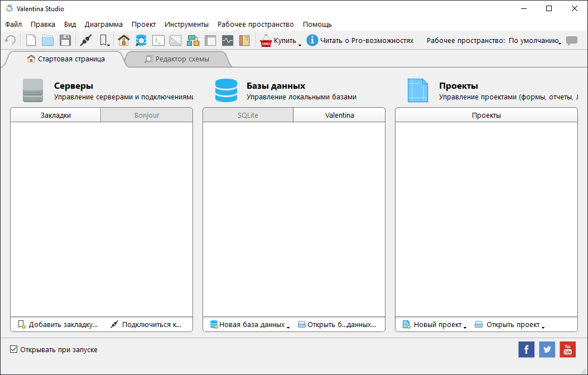This screenshot has height=375, width=588.
Task: Click the Добавить закладку button
Action: point(58,324)
